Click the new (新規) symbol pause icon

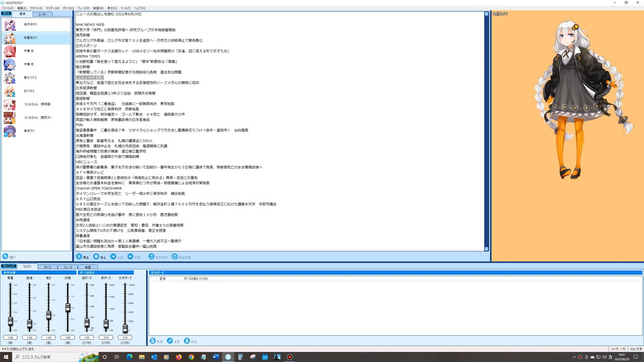tap(153, 341)
